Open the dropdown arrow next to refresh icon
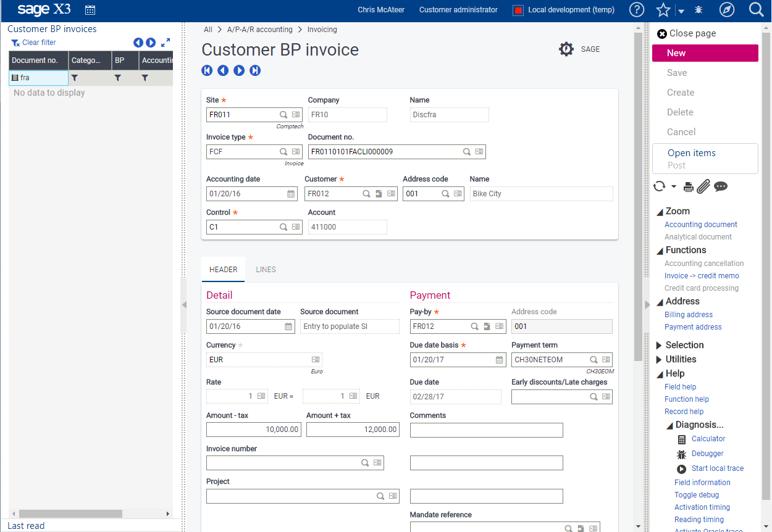This screenshot has height=532, width=772. tap(673, 186)
